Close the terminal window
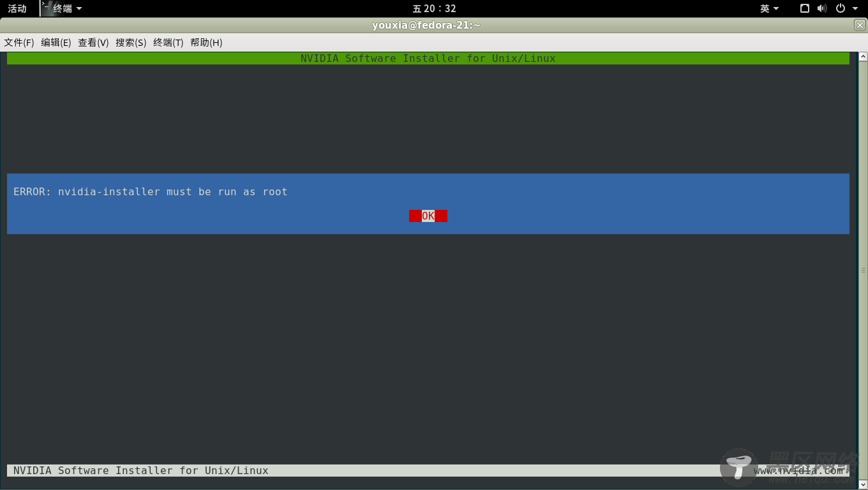The width and height of the screenshot is (868, 490). [860, 26]
